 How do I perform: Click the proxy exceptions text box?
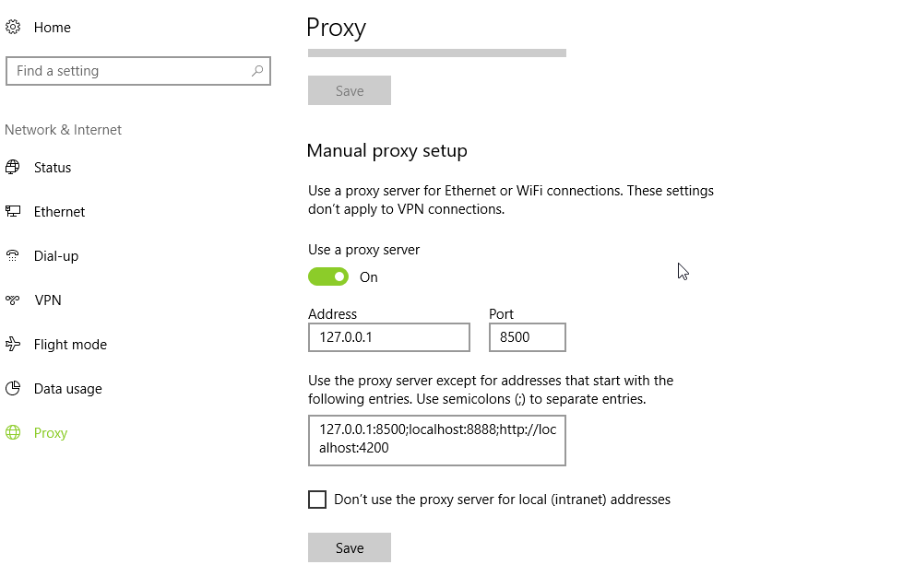pyautogui.click(x=436, y=440)
